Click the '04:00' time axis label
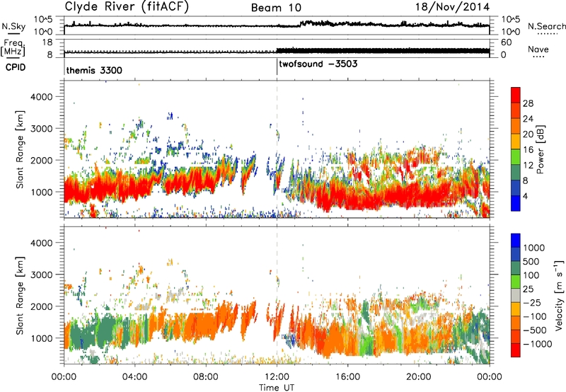Screen dimensions: 566x392 [x=134, y=377]
